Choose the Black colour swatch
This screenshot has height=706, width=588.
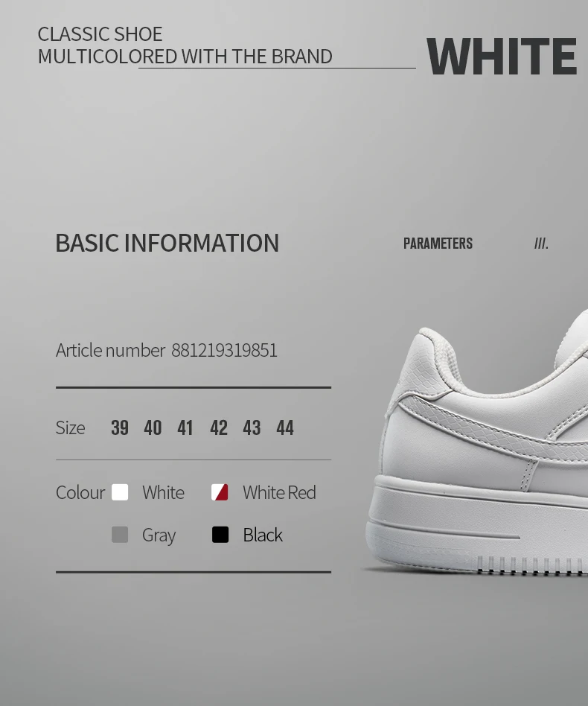220,535
